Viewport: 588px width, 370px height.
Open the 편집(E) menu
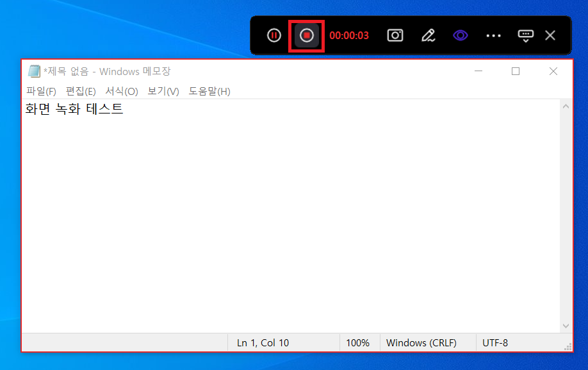click(81, 91)
